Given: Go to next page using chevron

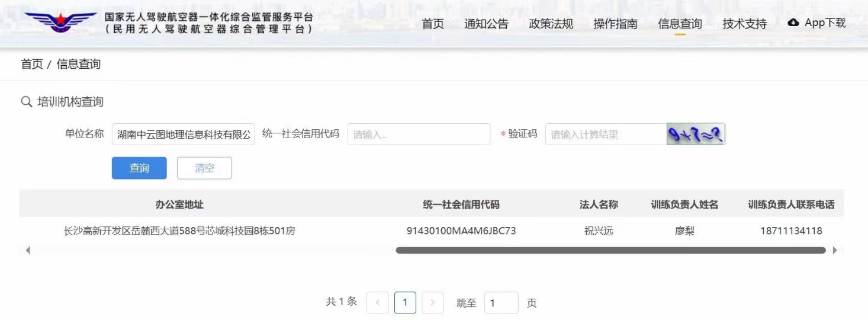Looking at the screenshot, I should pos(432,303).
